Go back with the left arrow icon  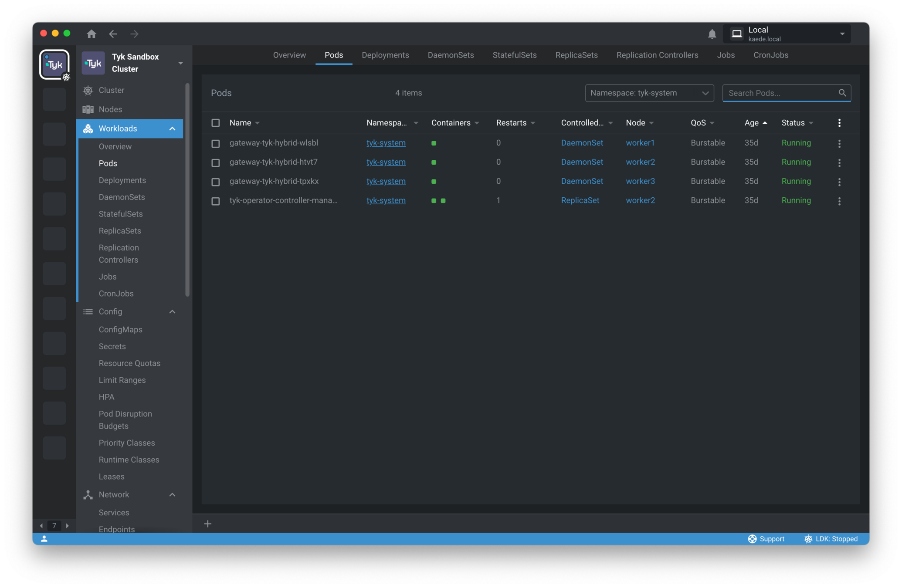113,34
